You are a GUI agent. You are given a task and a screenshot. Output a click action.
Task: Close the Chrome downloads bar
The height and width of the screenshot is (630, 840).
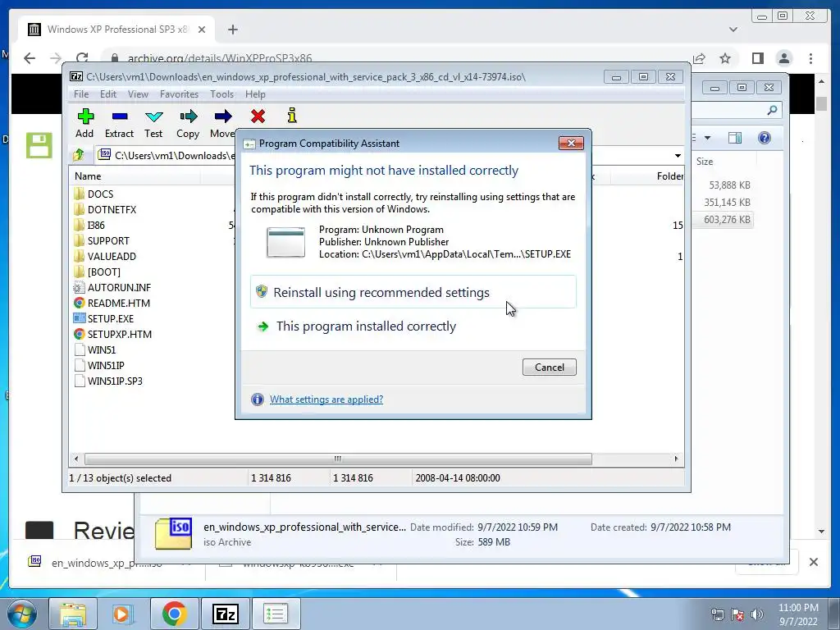pyautogui.click(x=813, y=562)
